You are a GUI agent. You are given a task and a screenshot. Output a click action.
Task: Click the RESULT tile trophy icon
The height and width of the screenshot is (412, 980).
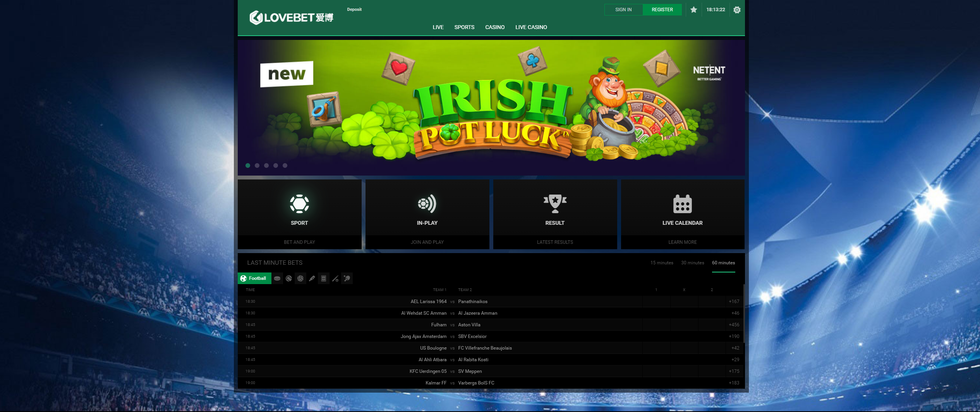coord(555,204)
